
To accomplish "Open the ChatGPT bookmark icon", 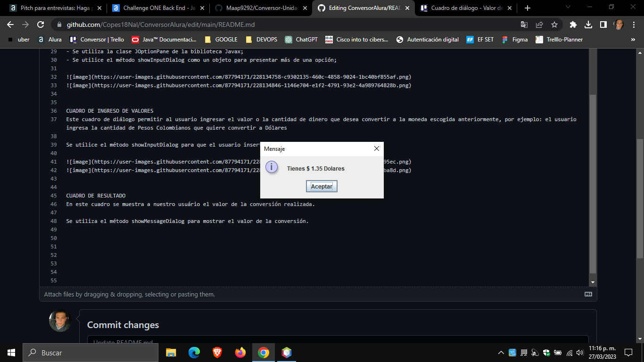I will pos(288,40).
